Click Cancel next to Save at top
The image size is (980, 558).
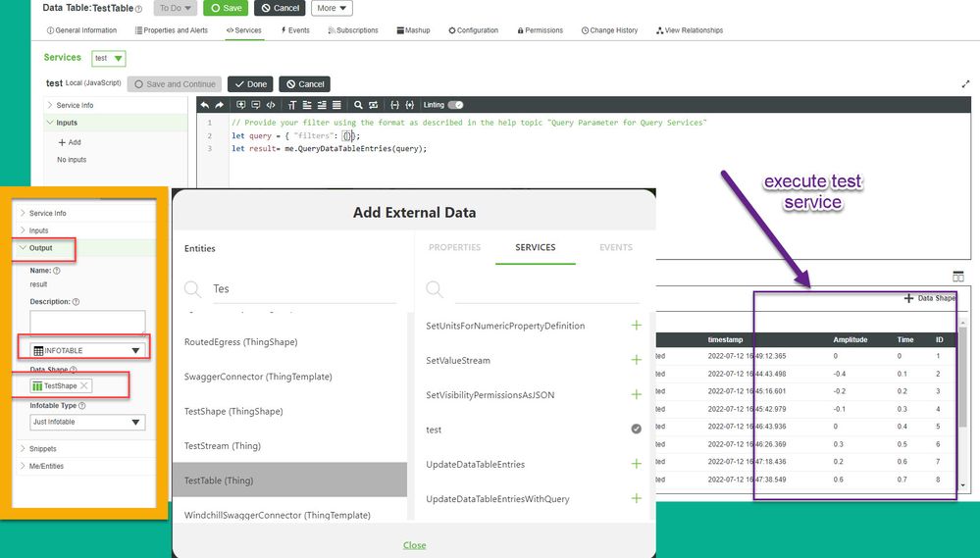coord(280,8)
